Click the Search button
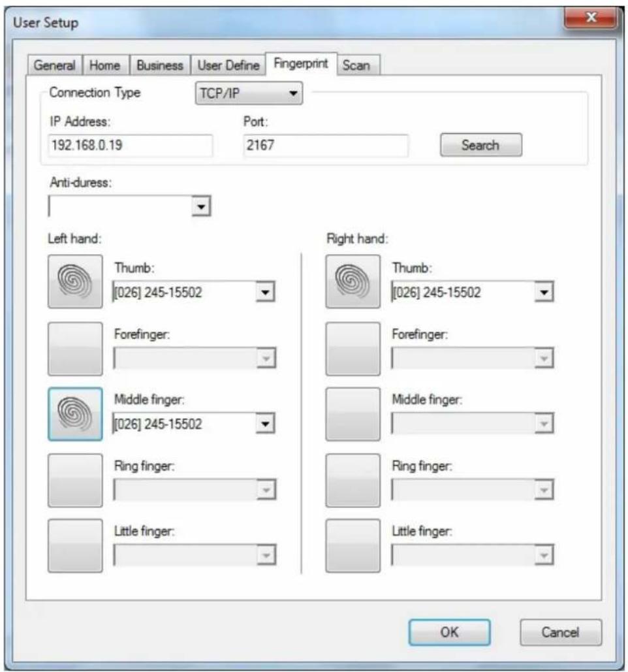This screenshot has height=672, width=628. (481, 145)
